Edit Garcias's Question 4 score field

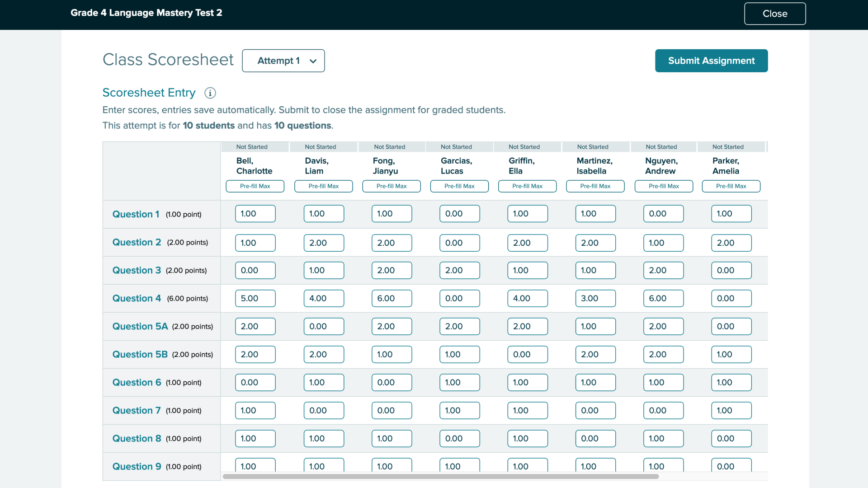(459, 298)
